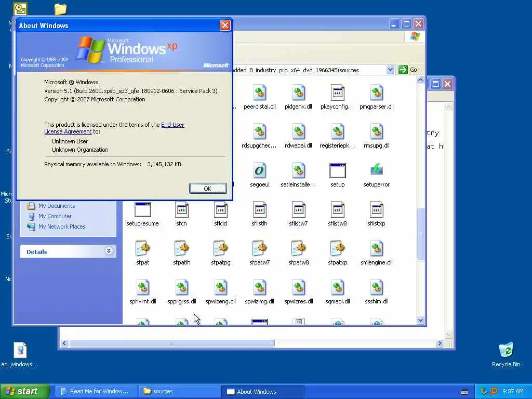The width and height of the screenshot is (532, 399).
Task: Select the spwizres.dll file icon
Action: coord(299,288)
